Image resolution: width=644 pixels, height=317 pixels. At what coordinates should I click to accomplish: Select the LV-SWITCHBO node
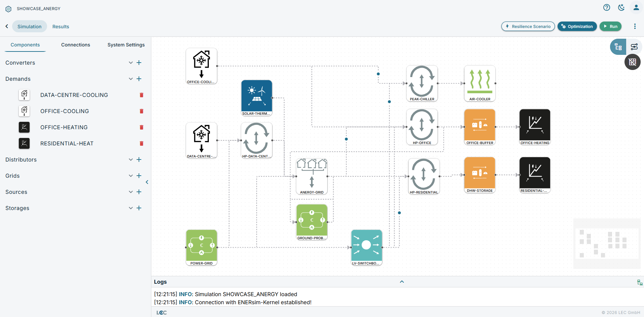click(367, 248)
